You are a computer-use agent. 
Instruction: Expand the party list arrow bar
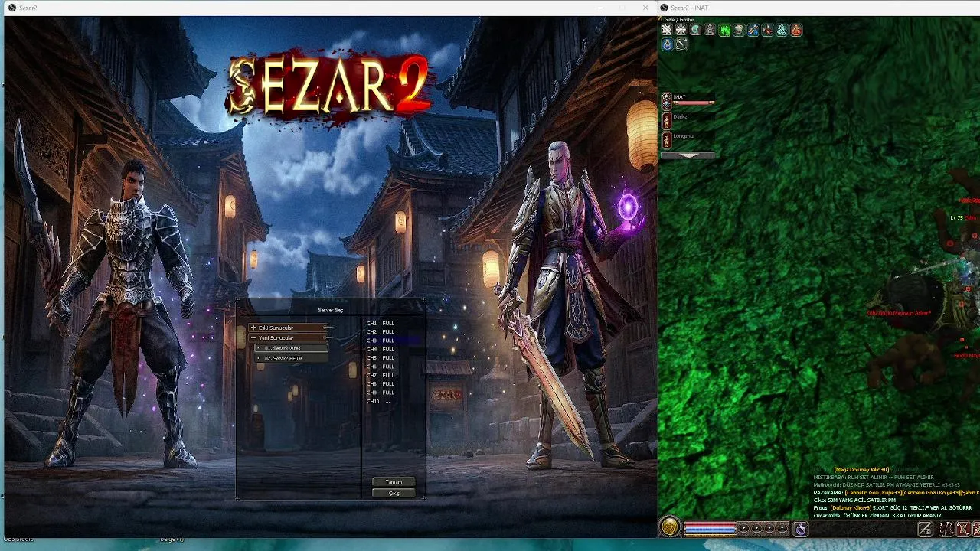(x=688, y=155)
